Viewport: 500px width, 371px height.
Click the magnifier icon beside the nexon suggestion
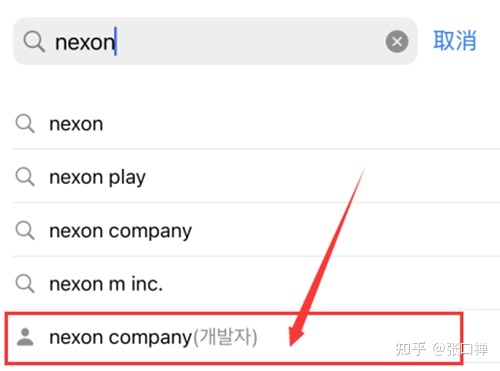coord(25,123)
